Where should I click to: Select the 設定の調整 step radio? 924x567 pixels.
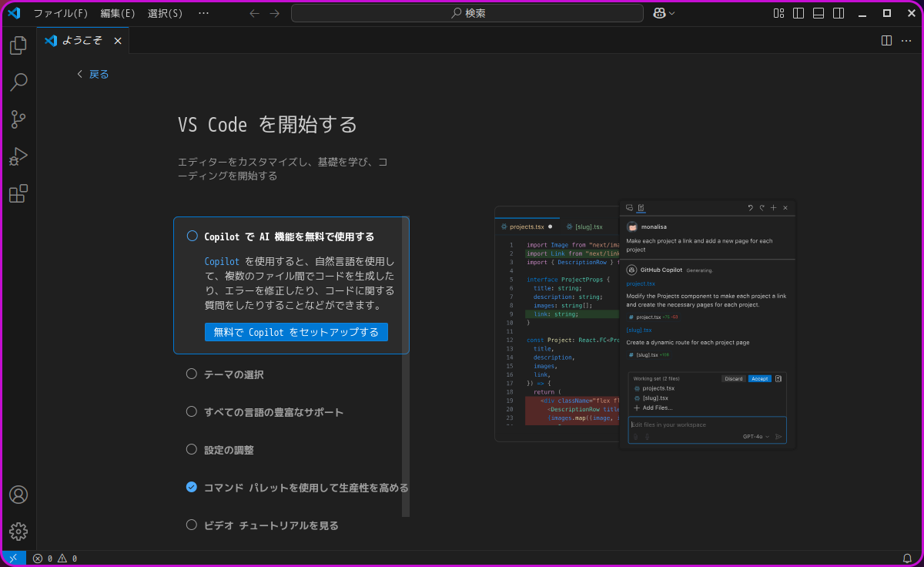(x=192, y=449)
